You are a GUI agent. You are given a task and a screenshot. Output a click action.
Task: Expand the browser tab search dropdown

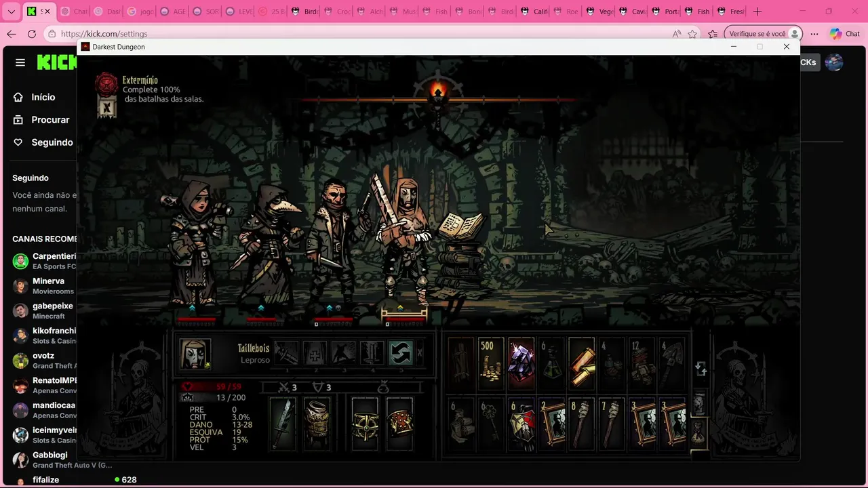click(11, 12)
